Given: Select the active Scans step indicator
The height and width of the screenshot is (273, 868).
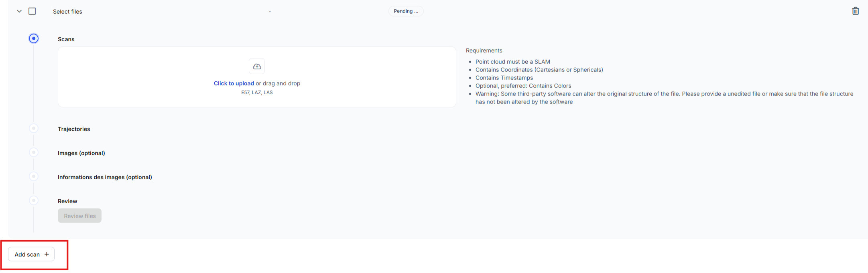Looking at the screenshot, I should coord(34,38).
